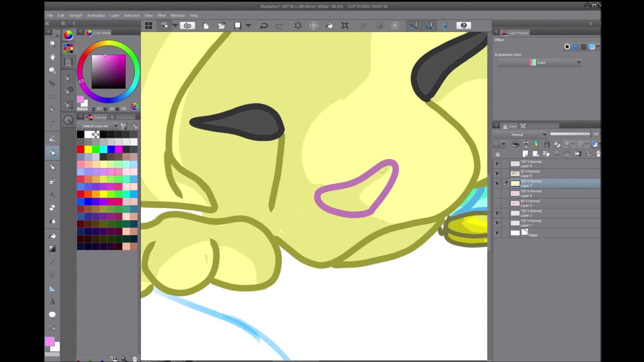Open the Filter menu

[162, 15]
